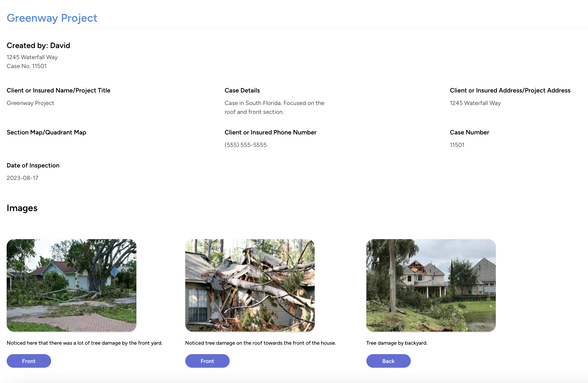Click the roof damage caption text

click(x=260, y=343)
